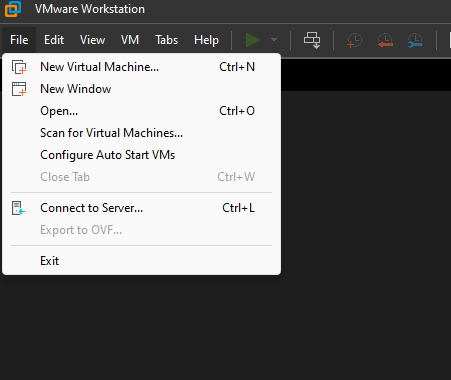Choose Configure Auto Start VMs

pyautogui.click(x=141, y=155)
